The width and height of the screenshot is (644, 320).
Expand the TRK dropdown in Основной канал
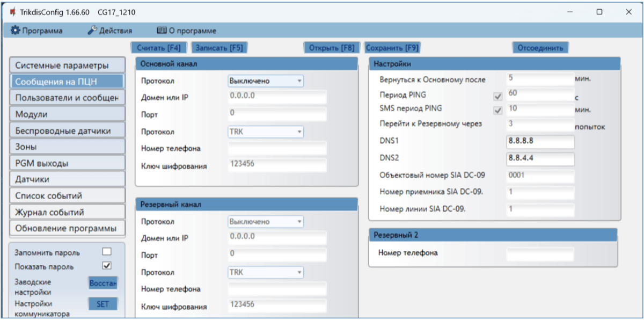tap(266, 132)
